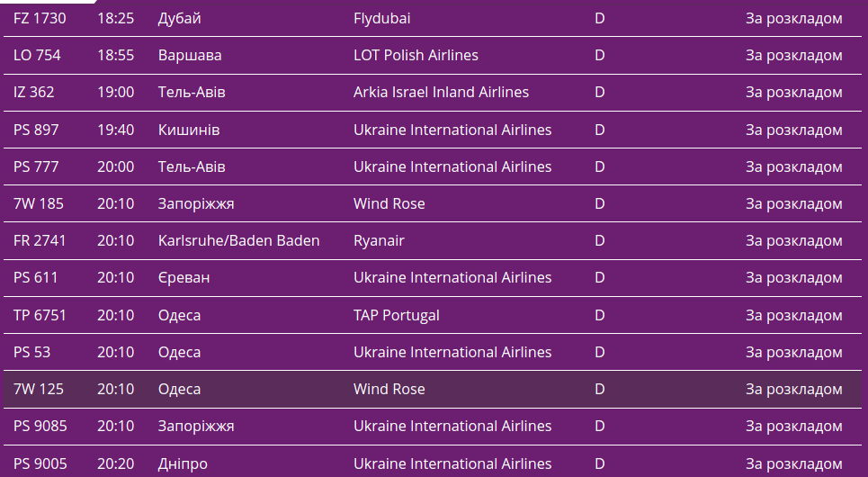Select the Flydubai airline name
Image resolution: width=868 pixels, height=477 pixels.
coord(382,18)
